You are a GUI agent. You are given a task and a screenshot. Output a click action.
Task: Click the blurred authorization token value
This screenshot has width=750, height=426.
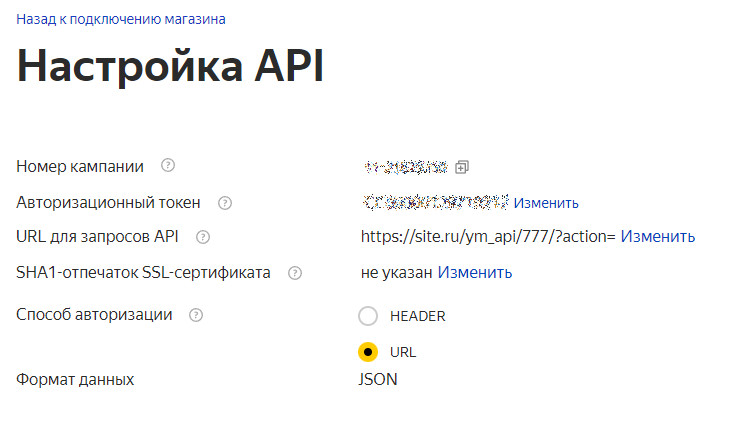coord(436,203)
